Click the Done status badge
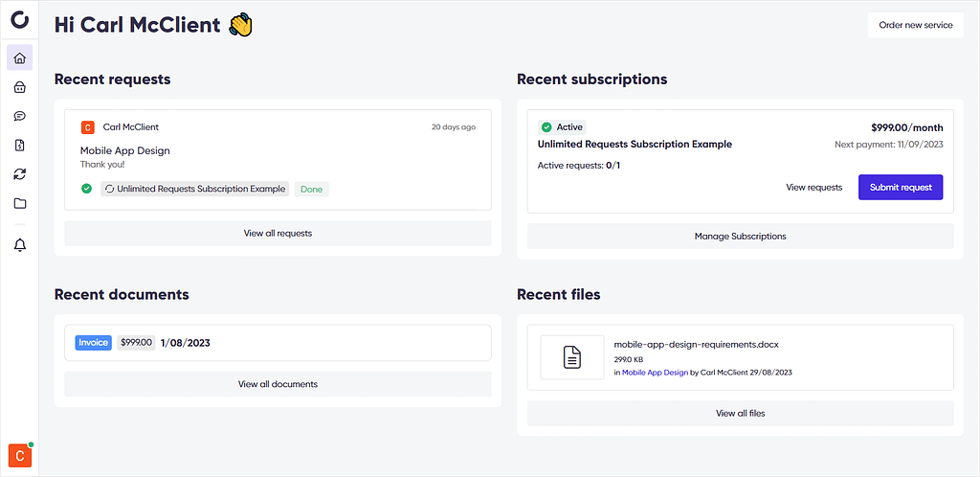The image size is (980, 477). 311,189
